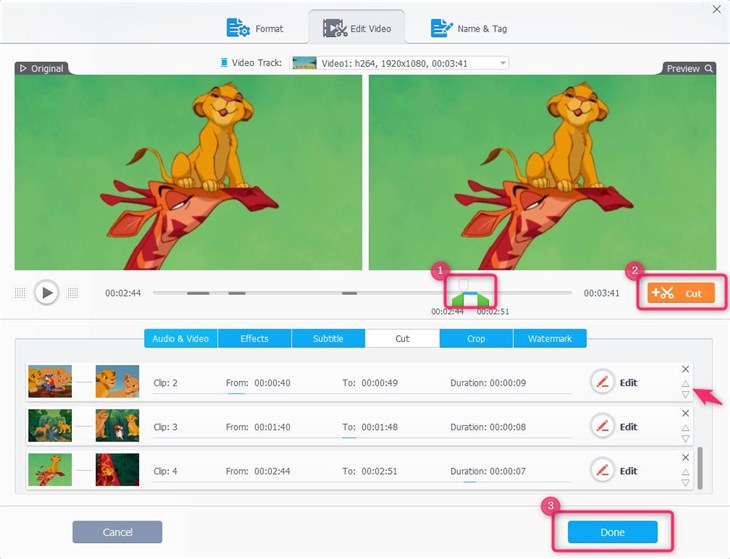Open the Watermark tab
Viewport: 730px width, 559px height.
point(550,338)
